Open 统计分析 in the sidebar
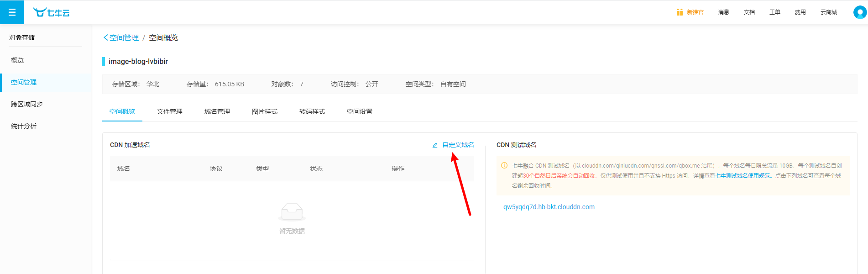The width and height of the screenshot is (868, 274). pyautogui.click(x=24, y=126)
